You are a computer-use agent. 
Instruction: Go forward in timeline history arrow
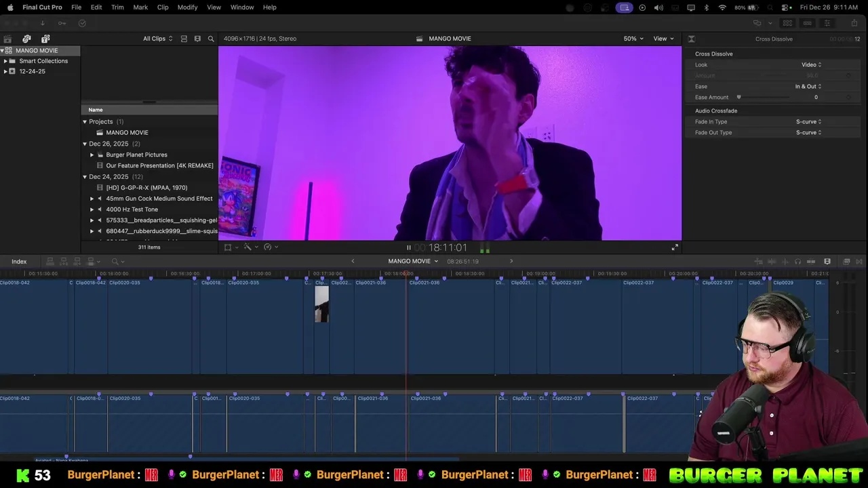[x=511, y=262]
